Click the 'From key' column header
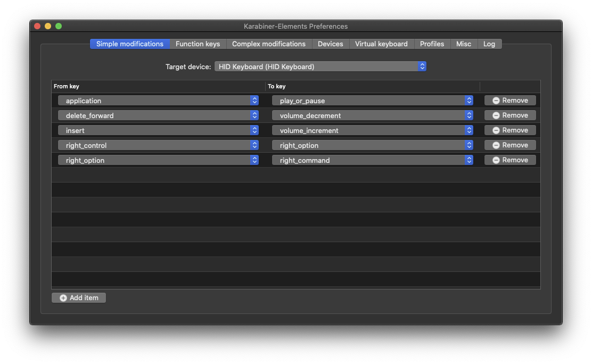592x364 pixels. coord(158,86)
